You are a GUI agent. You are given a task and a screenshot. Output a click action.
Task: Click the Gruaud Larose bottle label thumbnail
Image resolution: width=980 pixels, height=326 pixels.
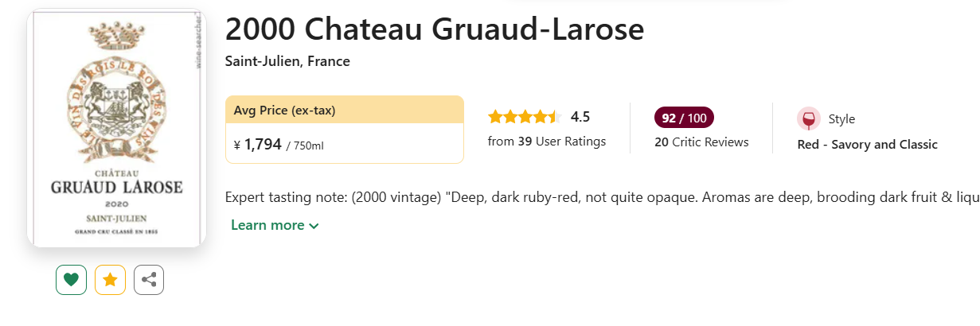coord(116,129)
